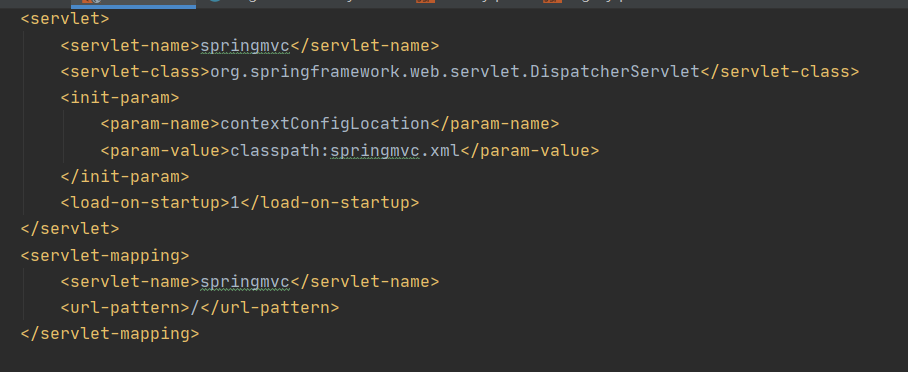The height and width of the screenshot is (372, 908).
Task: Click the closing </url-pattern> tag
Action: (270, 307)
